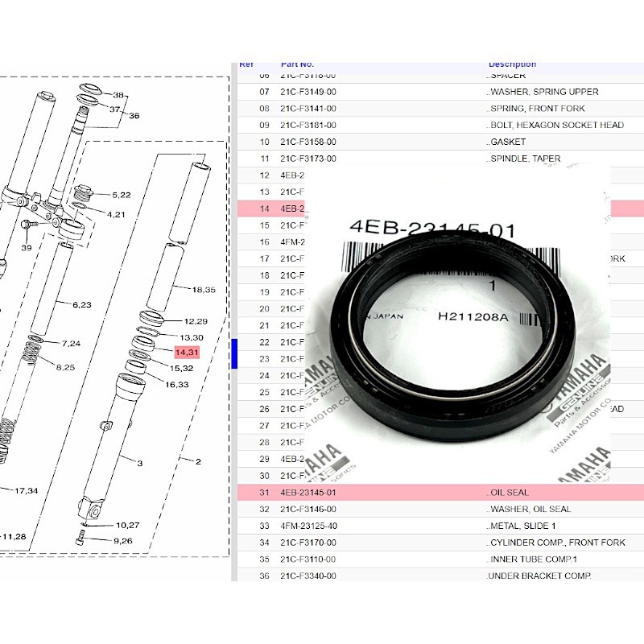Click the 15,32 callout in the diagram
Viewport: 644px width, 644px height.
tap(181, 369)
